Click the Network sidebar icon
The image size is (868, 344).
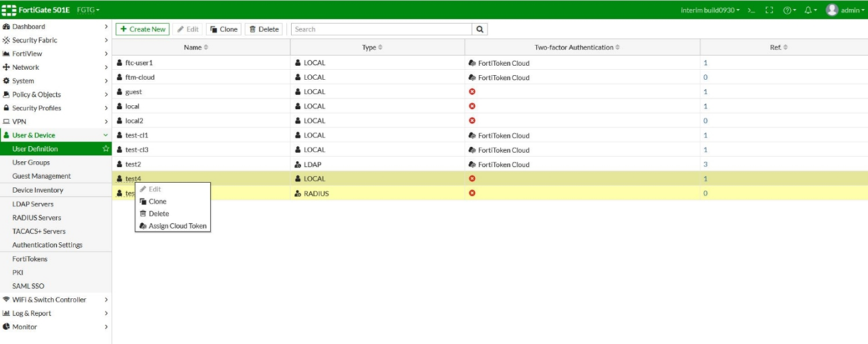click(x=6, y=67)
